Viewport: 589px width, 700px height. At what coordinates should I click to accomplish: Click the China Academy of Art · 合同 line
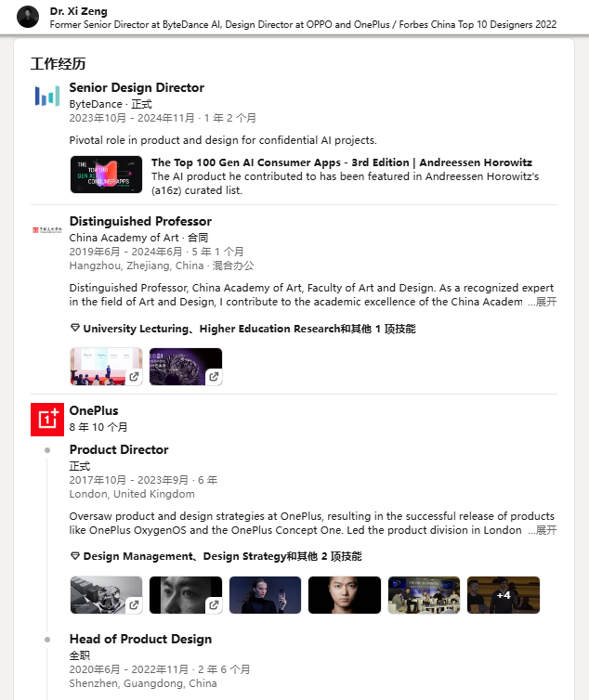[x=138, y=238]
